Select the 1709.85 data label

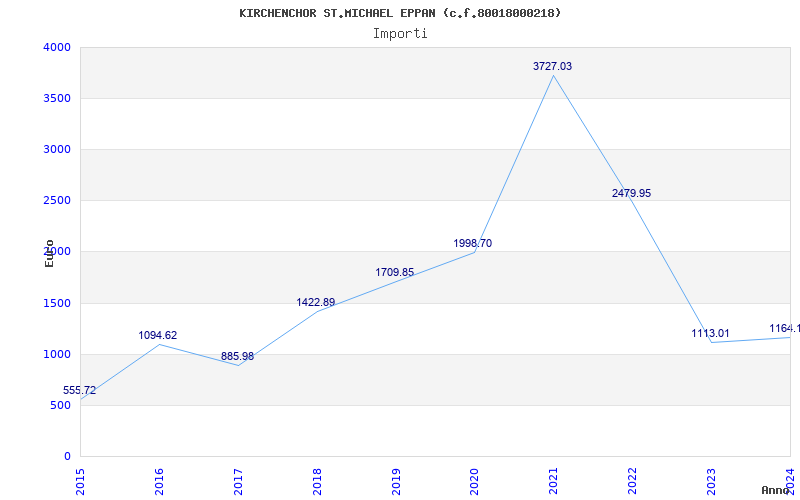(x=395, y=272)
